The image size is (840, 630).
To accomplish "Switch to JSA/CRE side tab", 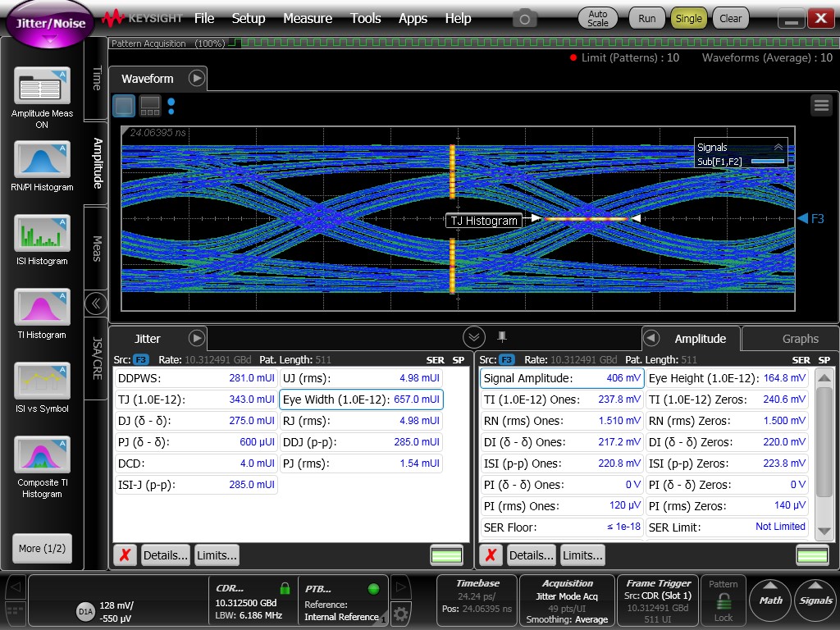I will pyautogui.click(x=97, y=358).
